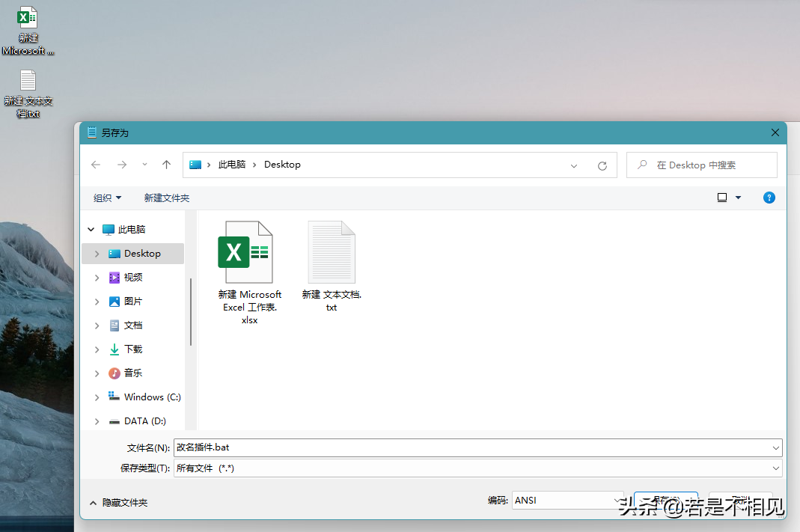800x532 pixels.
Task: Click the Forward navigation arrow
Action: pos(122,165)
